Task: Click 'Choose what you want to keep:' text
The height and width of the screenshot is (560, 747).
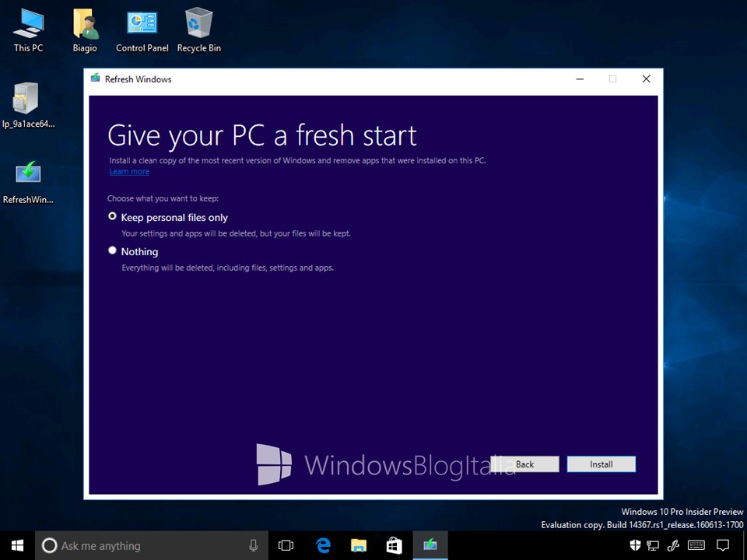Action: (x=163, y=198)
